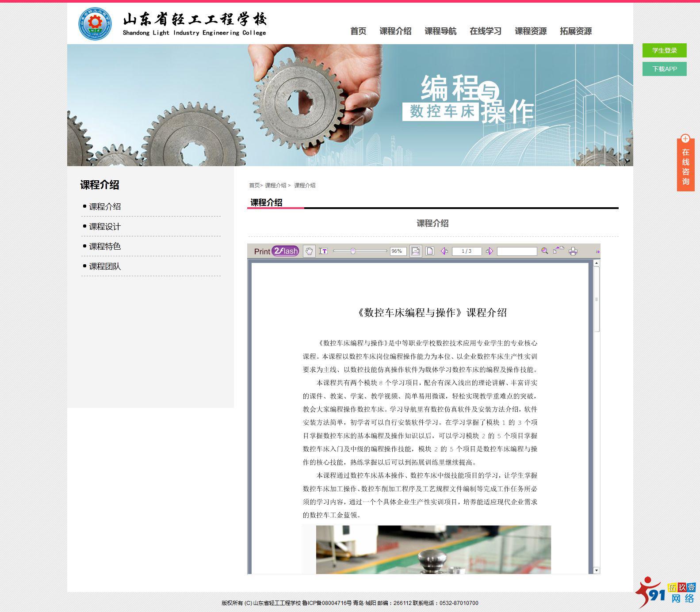Click the document scrollbar down arrow
This screenshot has width=700, height=612.
[x=596, y=570]
